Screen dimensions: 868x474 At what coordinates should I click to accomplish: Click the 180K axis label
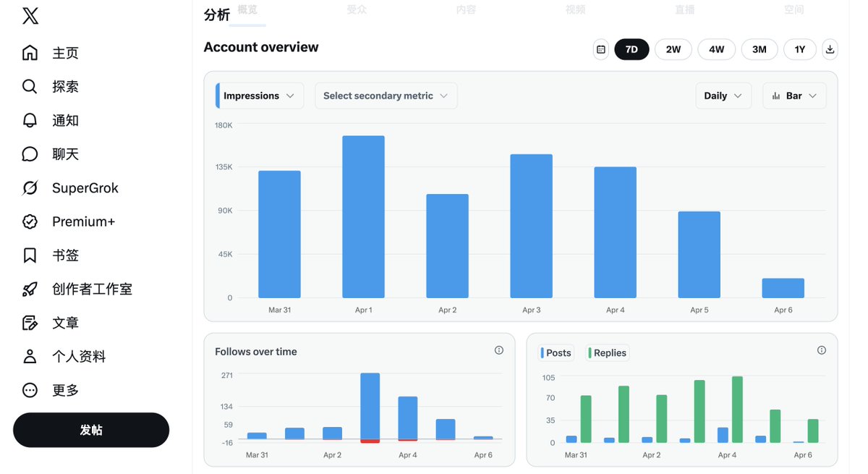point(224,125)
